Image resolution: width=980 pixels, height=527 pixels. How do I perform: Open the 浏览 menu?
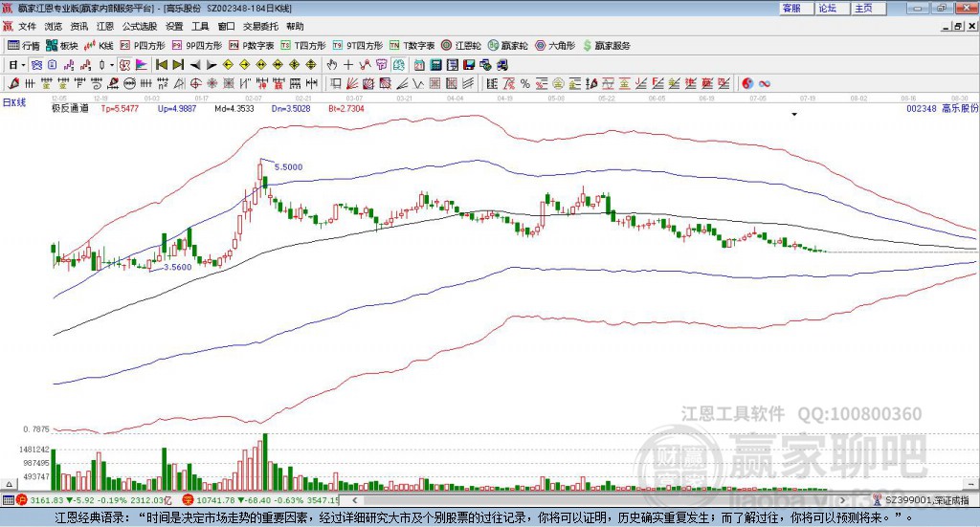pyautogui.click(x=54, y=26)
